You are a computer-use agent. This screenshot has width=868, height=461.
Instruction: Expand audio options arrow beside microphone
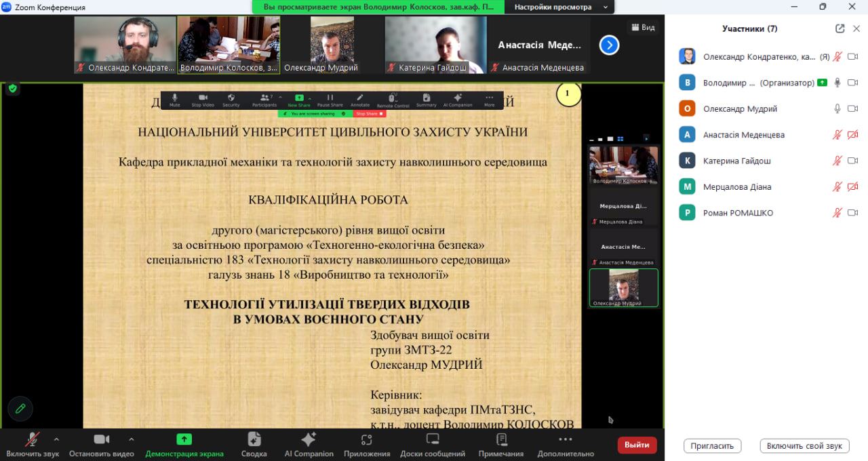point(56,439)
